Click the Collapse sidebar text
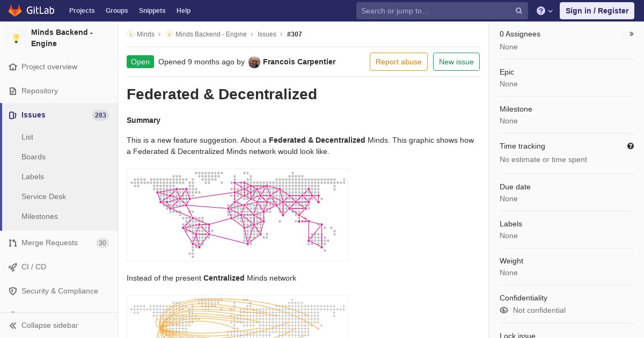Viewport: 644px width, 338px height. (x=50, y=326)
